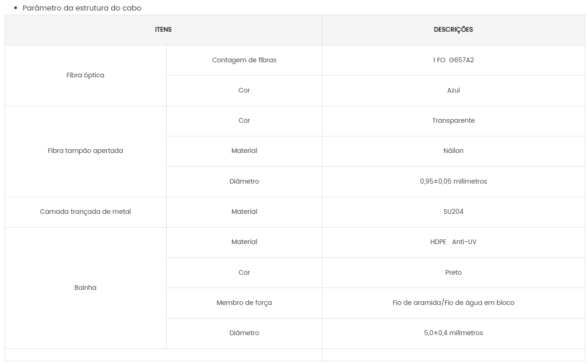Click the ITENS column header
The width and height of the screenshot is (588, 364).
point(163,30)
